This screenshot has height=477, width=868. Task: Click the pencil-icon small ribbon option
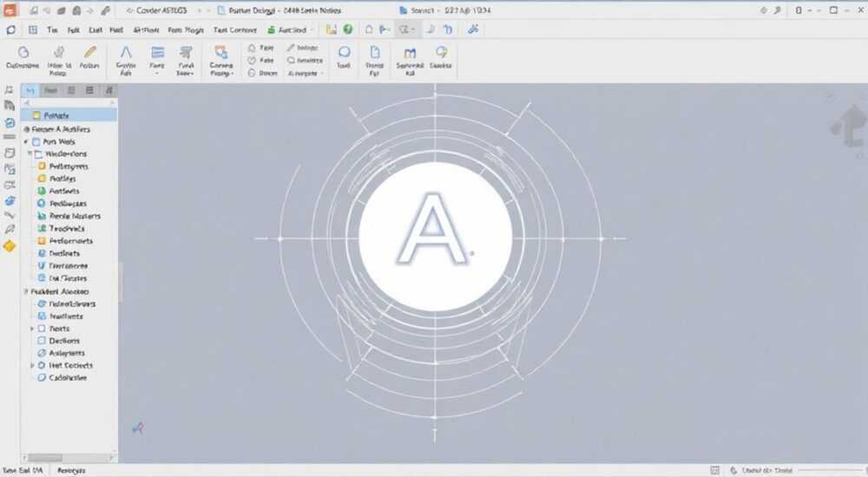302,48
